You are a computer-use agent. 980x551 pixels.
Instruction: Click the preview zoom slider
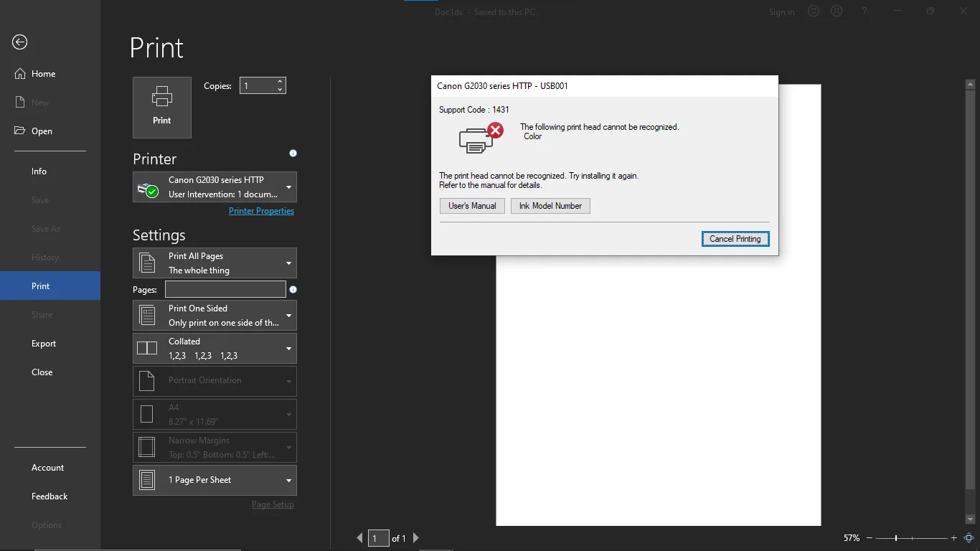pos(912,538)
